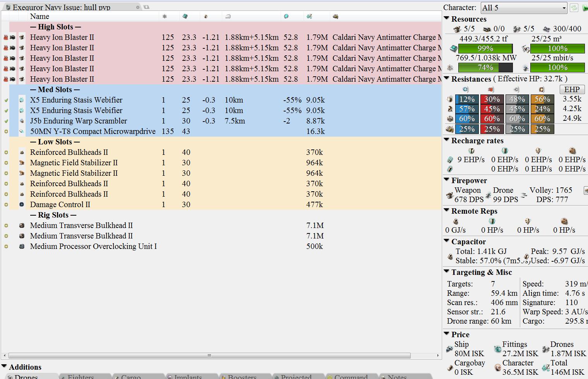Click the max range column header icon
Image resolution: width=588 pixels, height=379 pixels.
[x=228, y=16]
